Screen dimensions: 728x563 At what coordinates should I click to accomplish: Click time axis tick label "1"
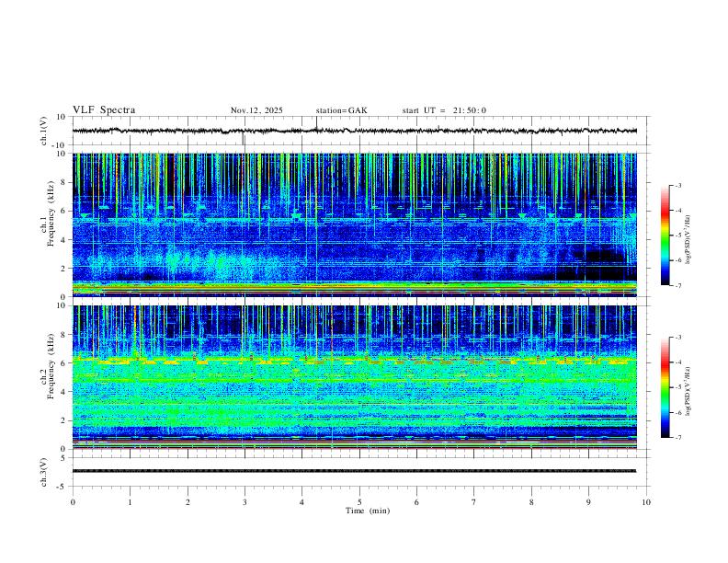[x=130, y=502]
